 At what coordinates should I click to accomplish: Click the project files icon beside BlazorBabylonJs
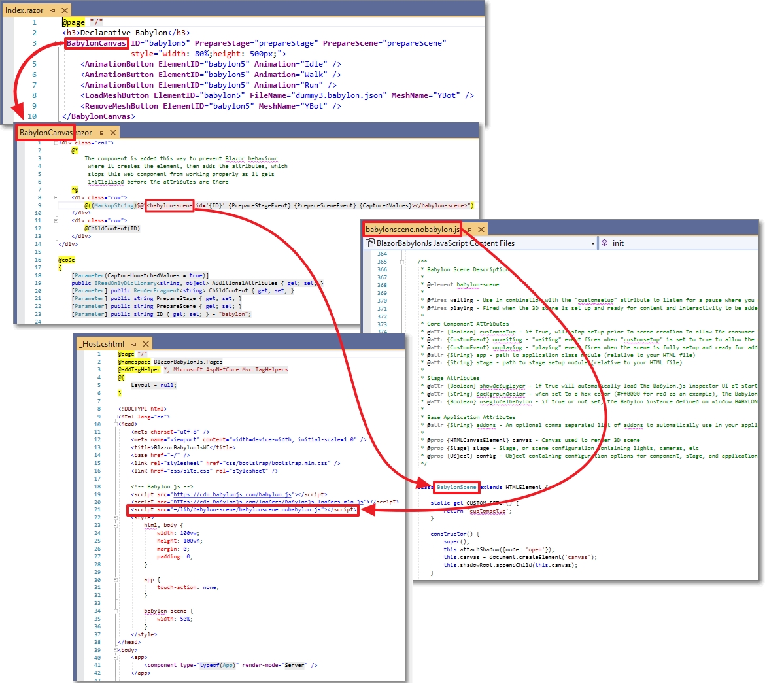coord(369,243)
